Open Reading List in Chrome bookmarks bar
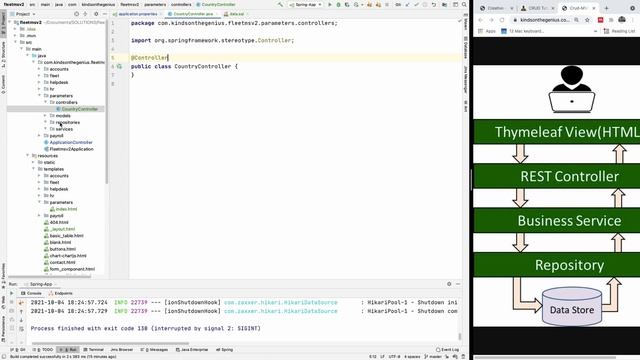The width and height of the screenshot is (640, 360). (x=620, y=31)
